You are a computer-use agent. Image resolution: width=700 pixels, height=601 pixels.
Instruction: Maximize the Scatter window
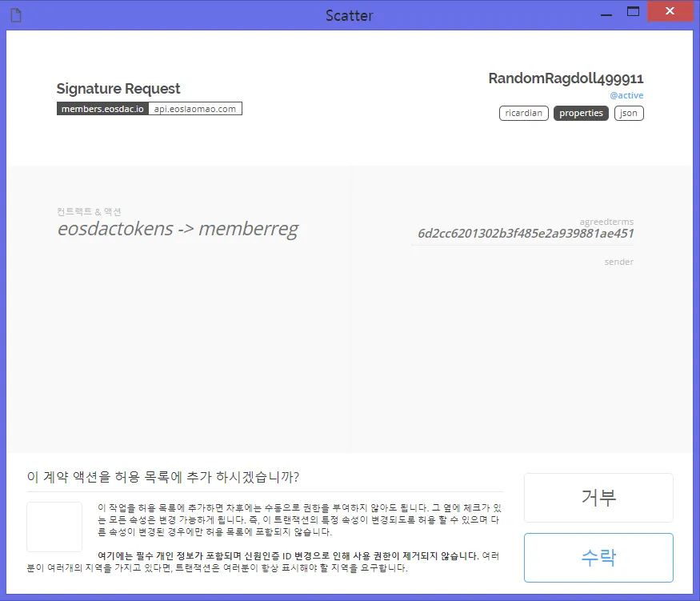[x=633, y=11]
